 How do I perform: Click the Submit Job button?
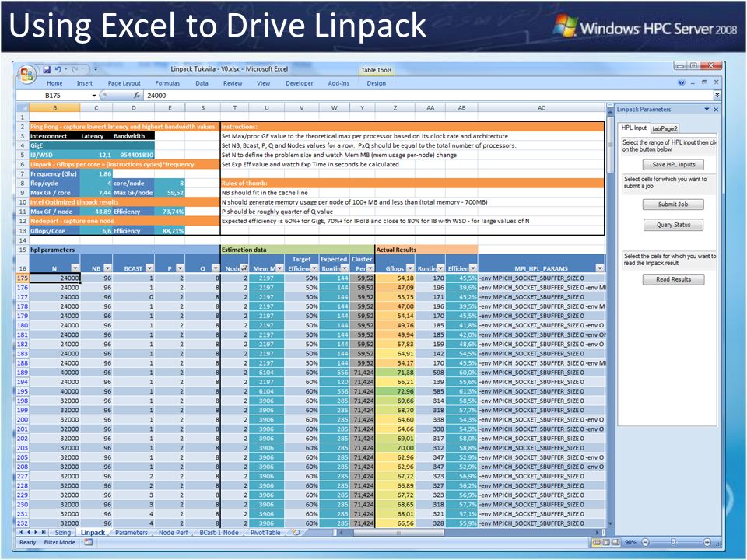[x=673, y=205]
